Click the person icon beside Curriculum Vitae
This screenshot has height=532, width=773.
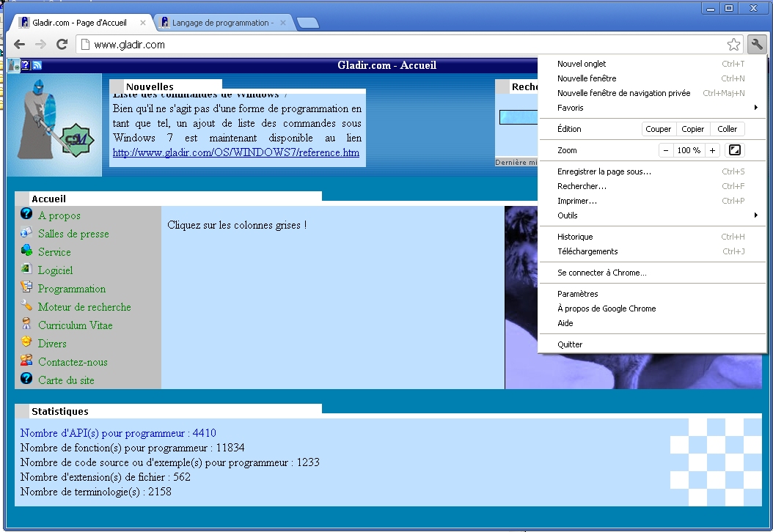point(26,324)
